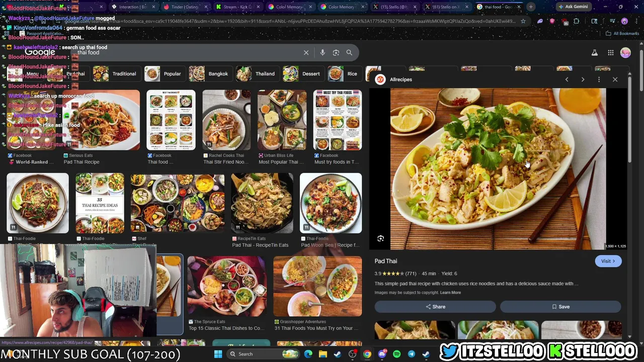
Task: Open more options in image preview
Action: [x=599, y=79]
